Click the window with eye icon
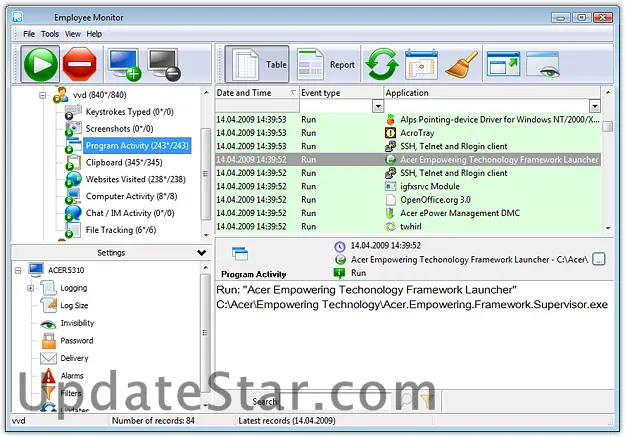 coord(543,65)
